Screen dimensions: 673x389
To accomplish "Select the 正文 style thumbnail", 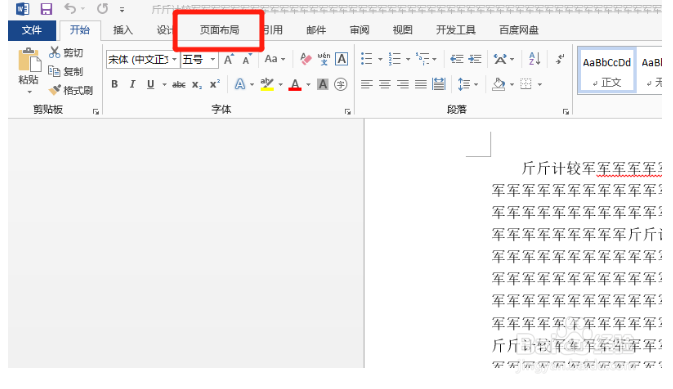I will pyautogui.click(x=607, y=71).
